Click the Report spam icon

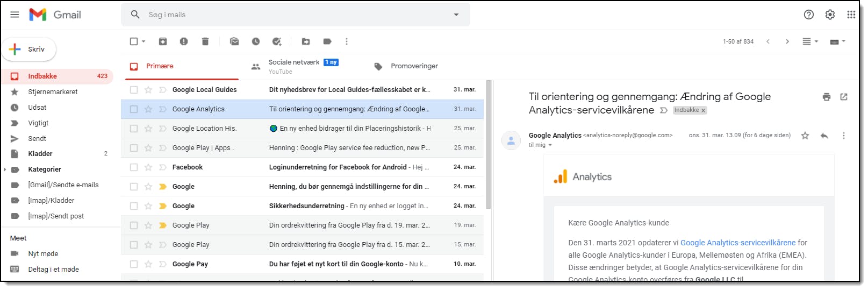click(x=184, y=41)
